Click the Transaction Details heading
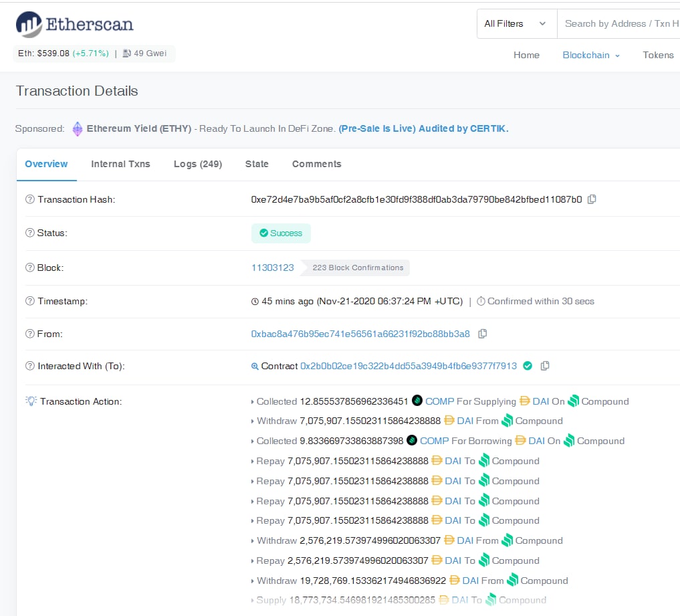This screenshot has width=680, height=616. pos(77,91)
